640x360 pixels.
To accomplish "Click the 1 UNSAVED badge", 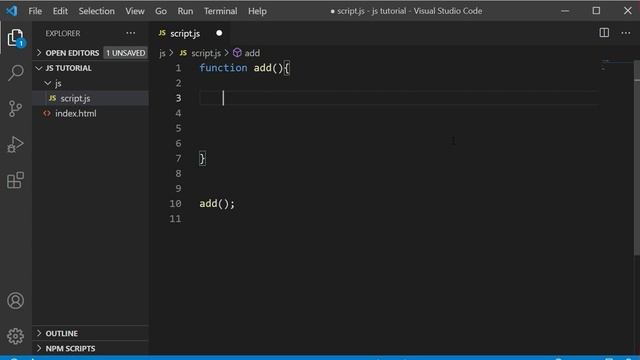I will (125, 53).
